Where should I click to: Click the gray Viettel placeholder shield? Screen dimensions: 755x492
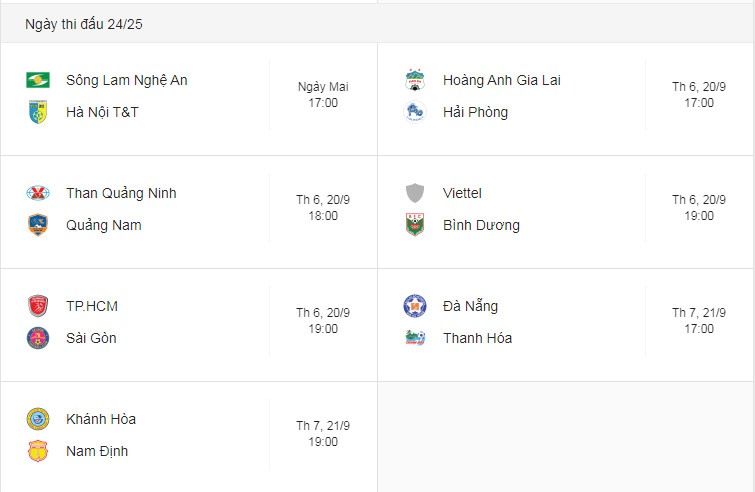[x=415, y=193]
